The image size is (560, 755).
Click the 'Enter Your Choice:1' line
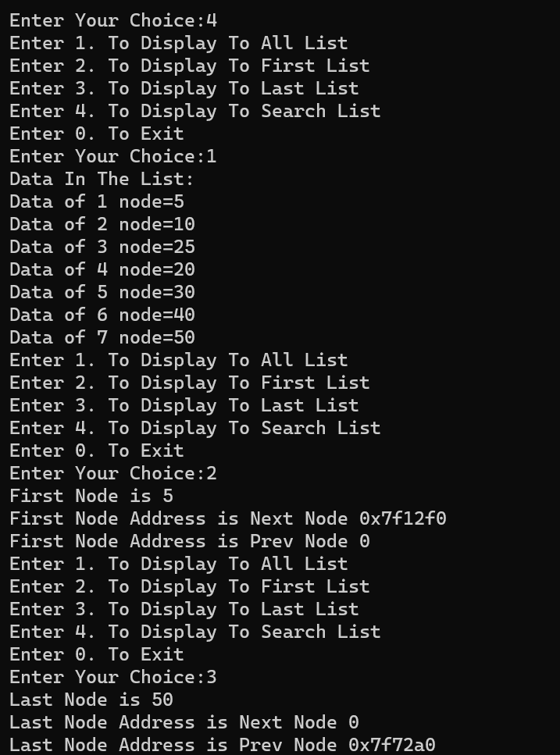[112, 156]
